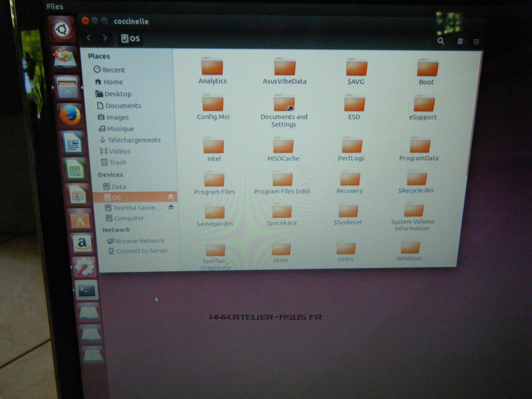Click the search magnifier icon in toolbar

coord(441,41)
